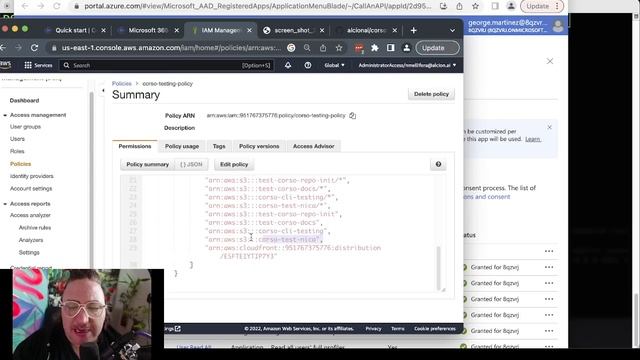Close the alcional/corso tab
The image size is (640, 360).
pos(394,30)
